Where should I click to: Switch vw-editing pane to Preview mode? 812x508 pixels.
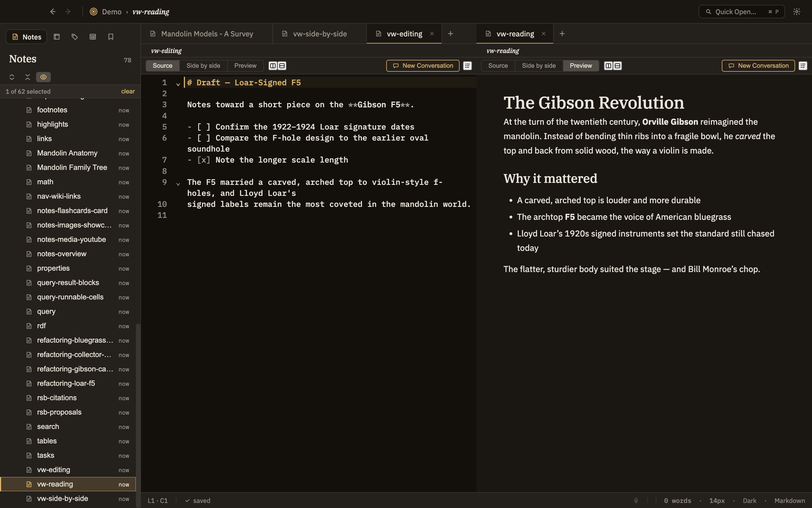pyautogui.click(x=245, y=66)
